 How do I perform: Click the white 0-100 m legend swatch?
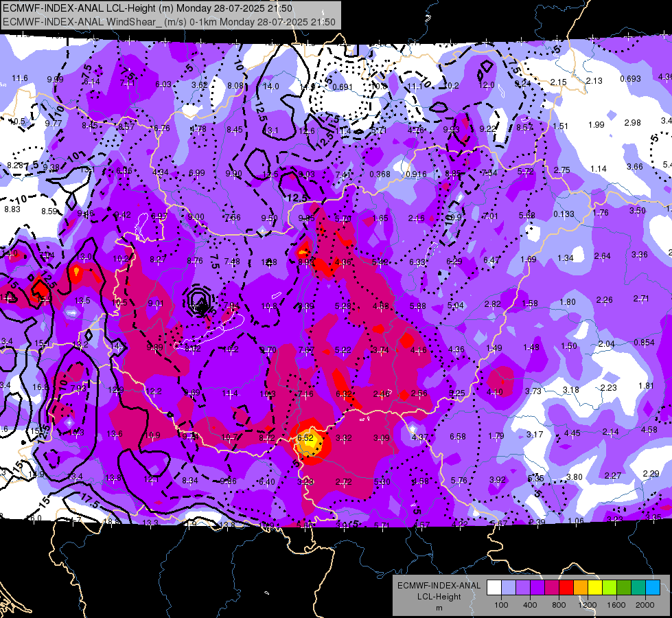[494, 588]
